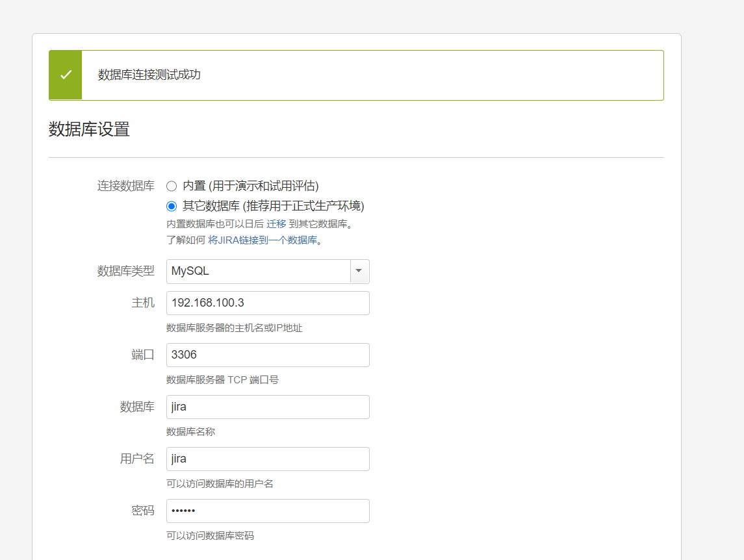The width and height of the screenshot is (744, 560).
Task: Click the 端口 input field
Action: pos(268,355)
